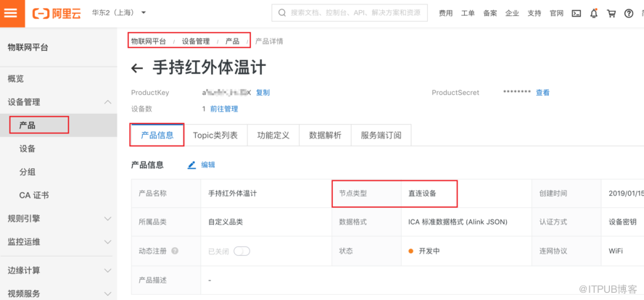Click the top search input field

(353, 13)
